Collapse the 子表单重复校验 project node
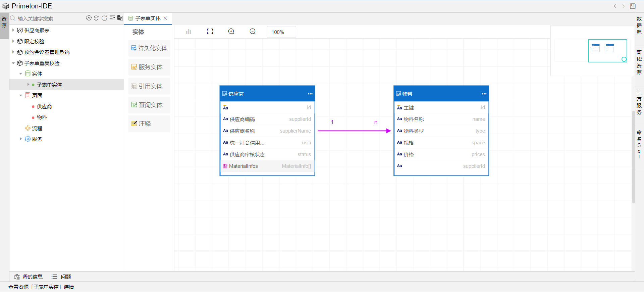The height and width of the screenshot is (292, 644). point(13,63)
